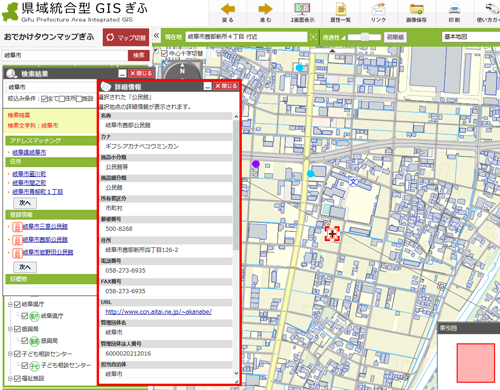Click the N compass control on map
The height and width of the screenshot is (390, 500).
coord(182,70)
